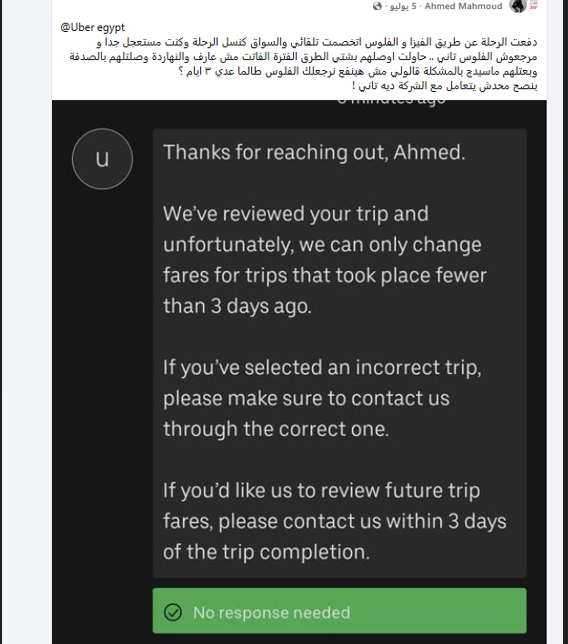Click 'of the trip completion.' text
Image resolution: width=568 pixels, height=644 pixels.
[266, 552]
